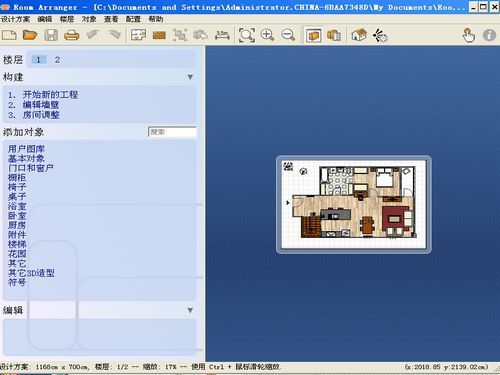Viewport: 500px width, 375px height.
Task: Expand the 门口和窗户 object category
Action: click(31, 168)
